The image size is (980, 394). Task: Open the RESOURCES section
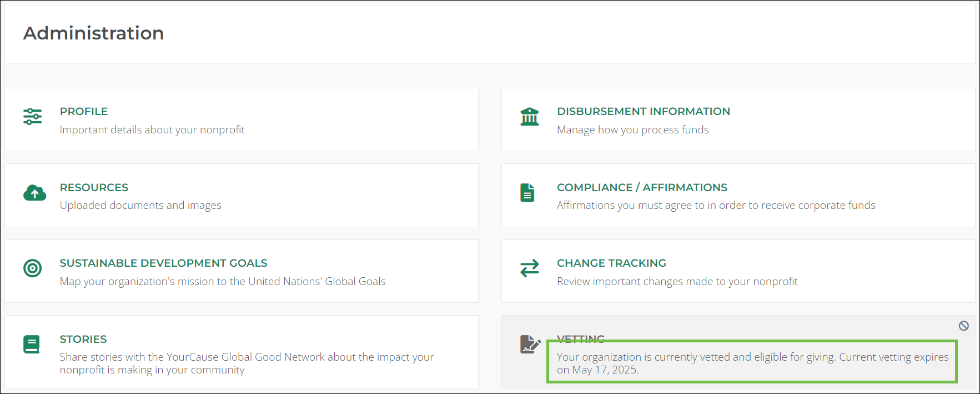(x=94, y=188)
